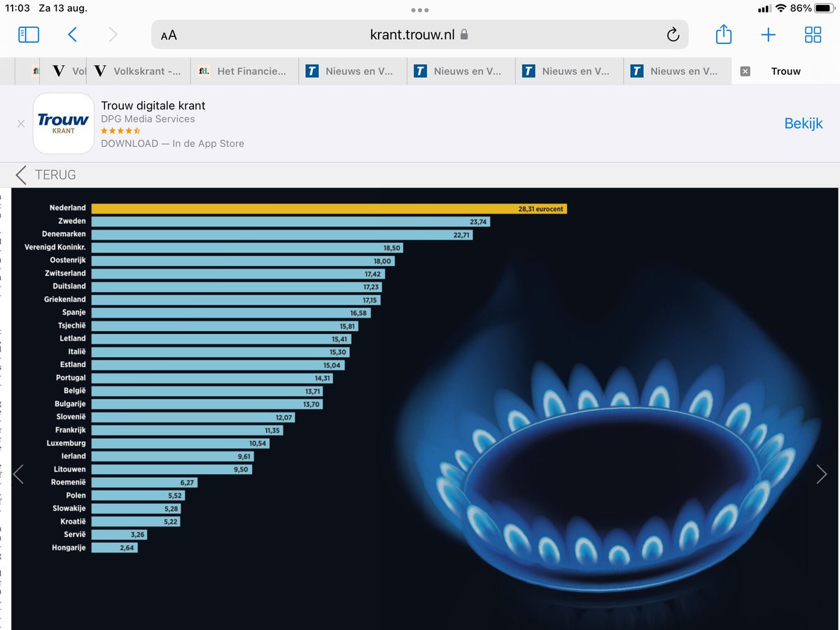Viewport: 840px width, 630px height.
Task: Tap DOWNLOAD — In de App Store text
Action: (x=172, y=143)
